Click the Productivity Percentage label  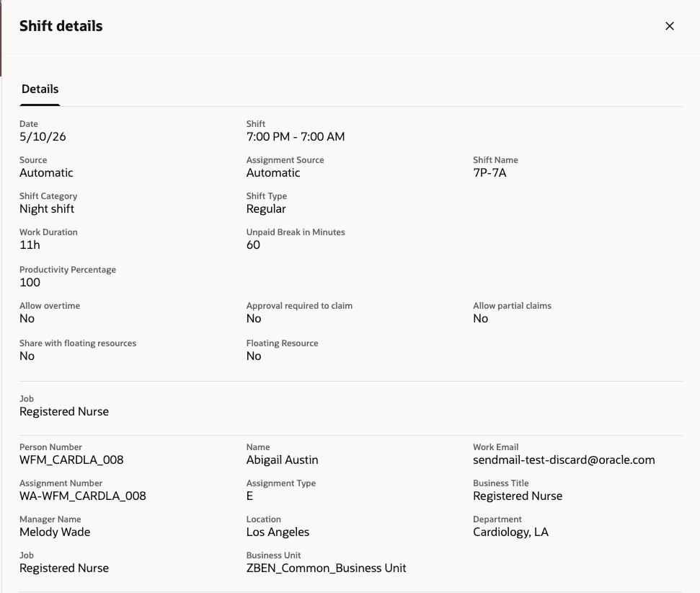(68, 270)
